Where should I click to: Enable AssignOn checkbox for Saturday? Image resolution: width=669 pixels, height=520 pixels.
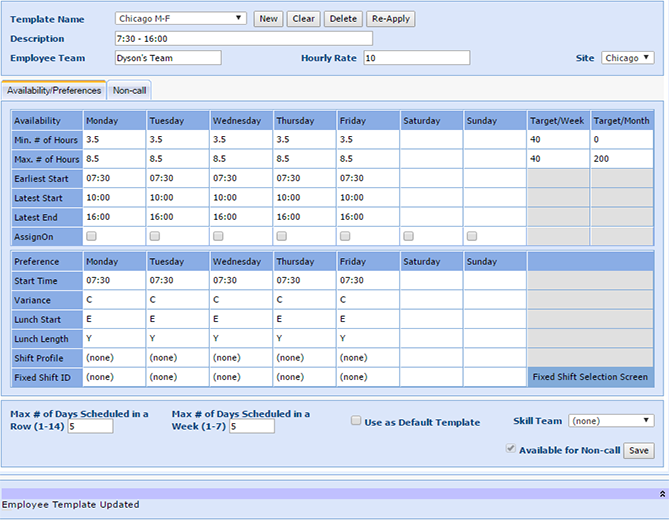click(409, 236)
